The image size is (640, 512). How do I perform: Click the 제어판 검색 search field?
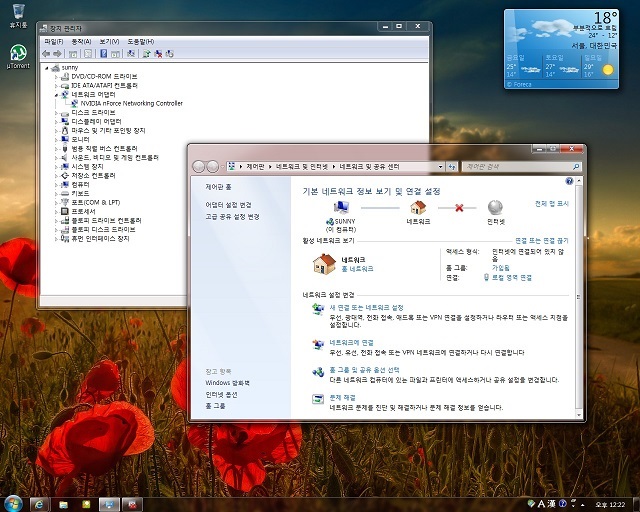(521, 167)
